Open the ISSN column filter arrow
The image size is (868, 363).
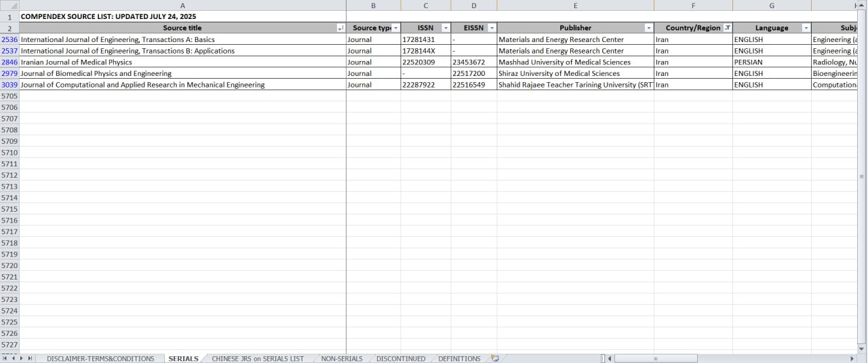445,28
